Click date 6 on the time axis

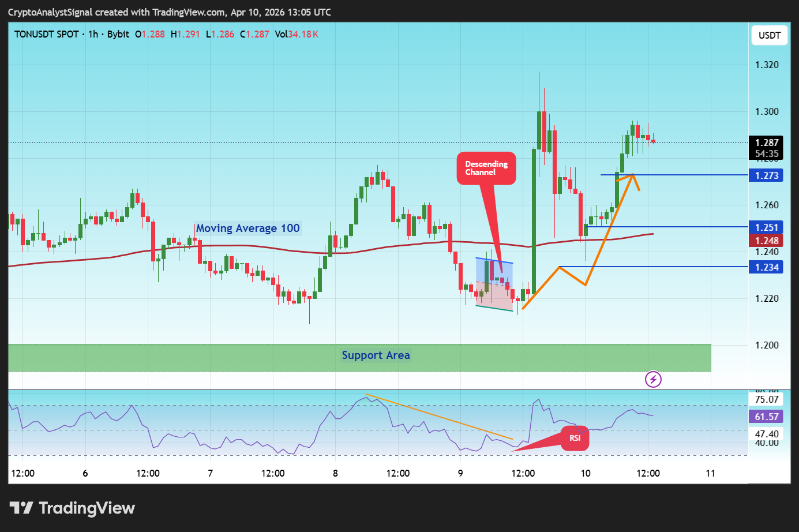85,473
